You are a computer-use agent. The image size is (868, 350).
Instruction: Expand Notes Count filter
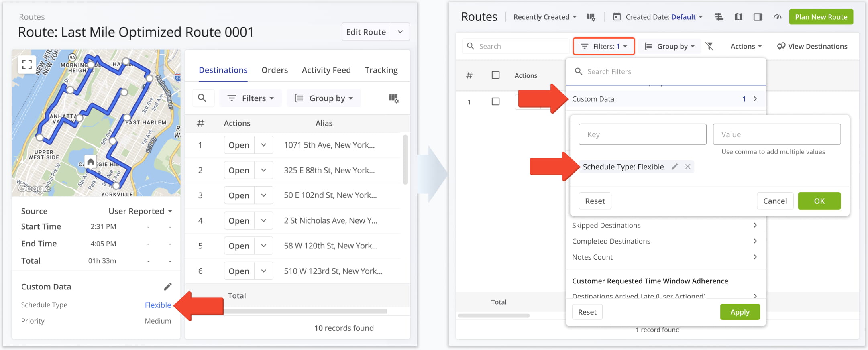click(666, 257)
